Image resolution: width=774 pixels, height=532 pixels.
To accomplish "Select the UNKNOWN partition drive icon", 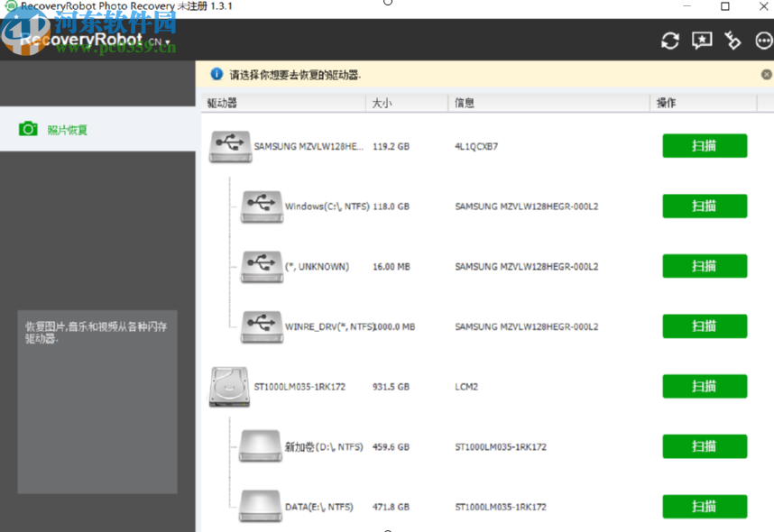I will click(262, 267).
